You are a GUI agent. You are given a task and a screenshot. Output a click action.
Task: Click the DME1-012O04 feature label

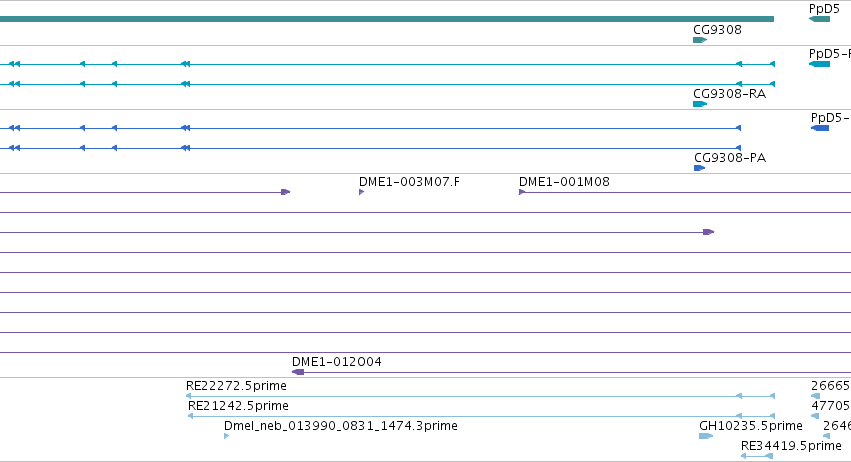coord(336,362)
